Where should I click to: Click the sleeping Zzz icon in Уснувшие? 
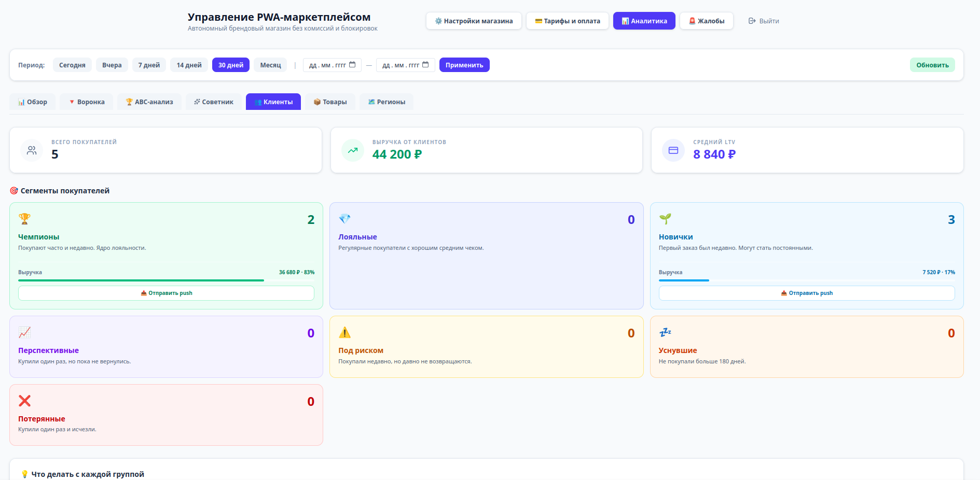pyautogui.click(x=665, y=332)
